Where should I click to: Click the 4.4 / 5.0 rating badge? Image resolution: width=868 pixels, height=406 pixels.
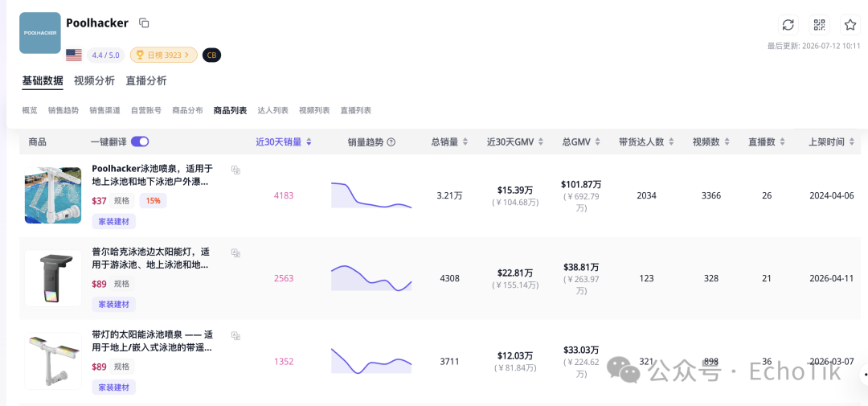(x=105, y=55)
